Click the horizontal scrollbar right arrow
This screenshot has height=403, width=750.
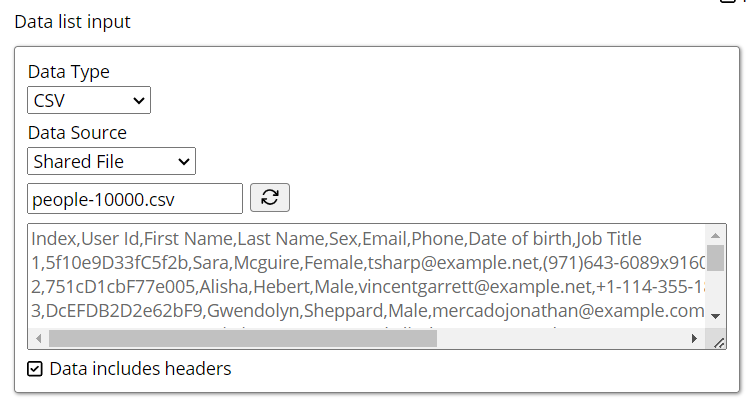[695, 339]
